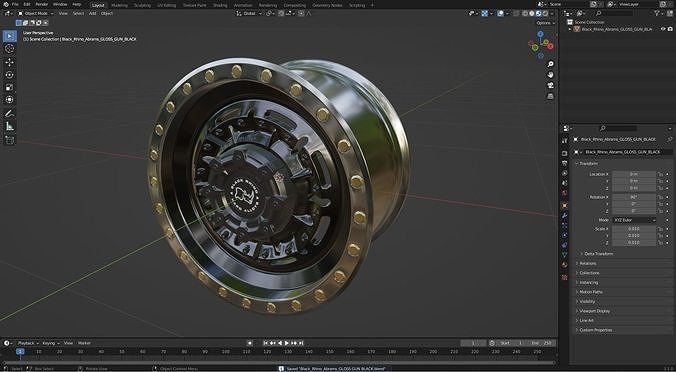Open the Modifiers properties tab
Screen dimensions: 676x372
565,216
